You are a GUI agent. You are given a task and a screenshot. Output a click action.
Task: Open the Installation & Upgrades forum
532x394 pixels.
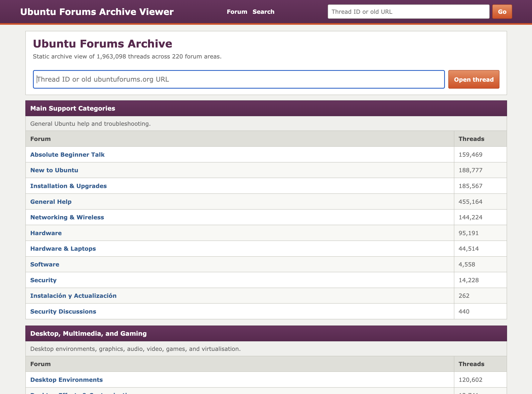68,186
